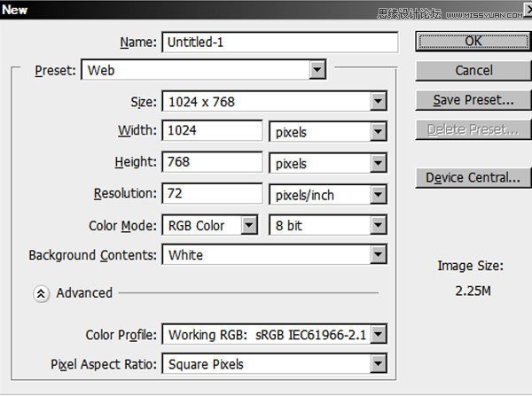This screenshot has height=396, width=532.
Task: Click the Advanced label text
Action: point(84,293)
